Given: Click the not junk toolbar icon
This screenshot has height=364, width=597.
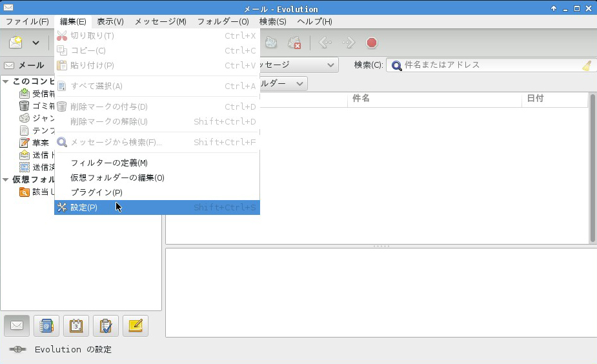Looking at the screenshot, I should [x=294, y=43].
